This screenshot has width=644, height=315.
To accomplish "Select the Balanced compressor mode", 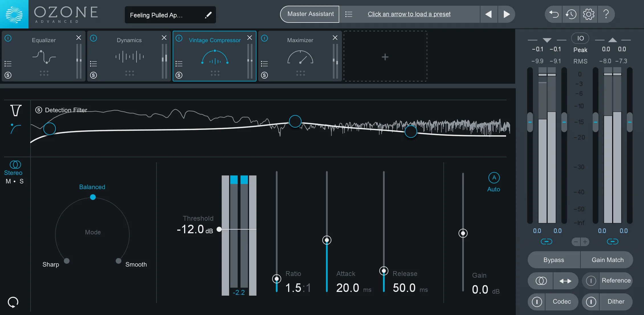I will (92, 187).
